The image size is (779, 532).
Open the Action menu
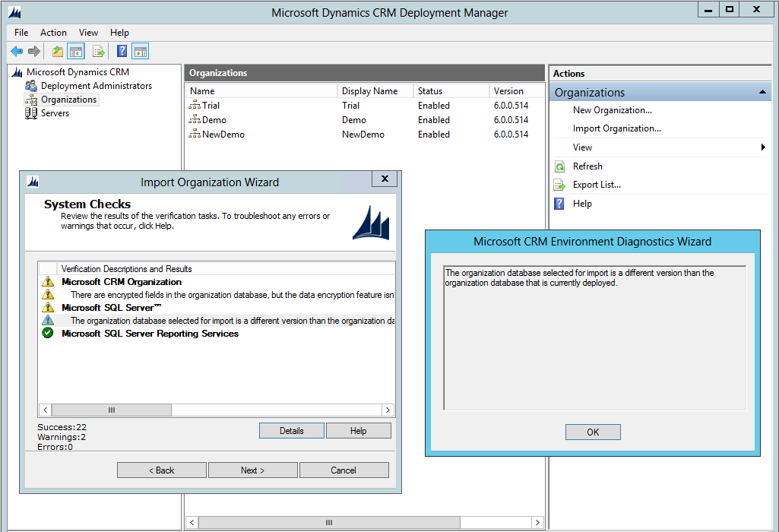pos(53,32)
